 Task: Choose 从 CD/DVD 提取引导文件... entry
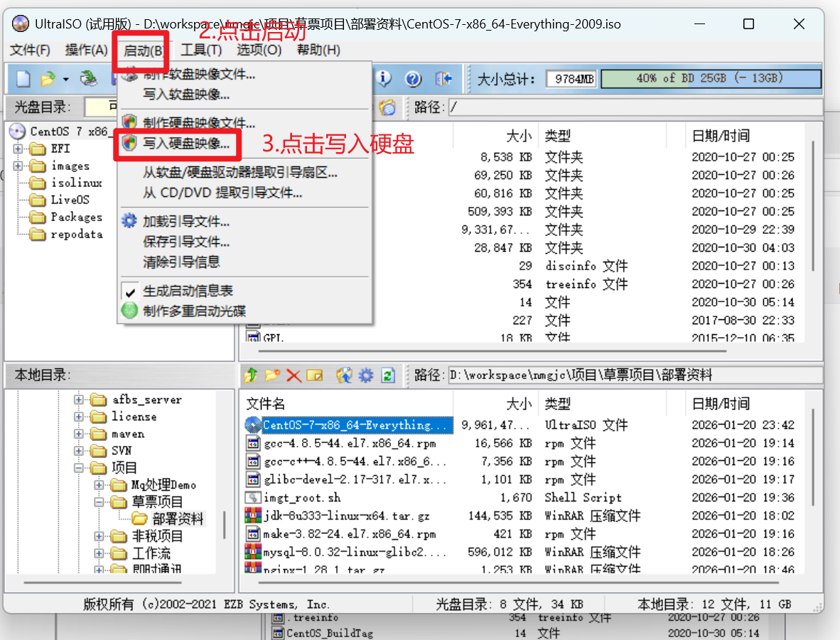(244, 193)
